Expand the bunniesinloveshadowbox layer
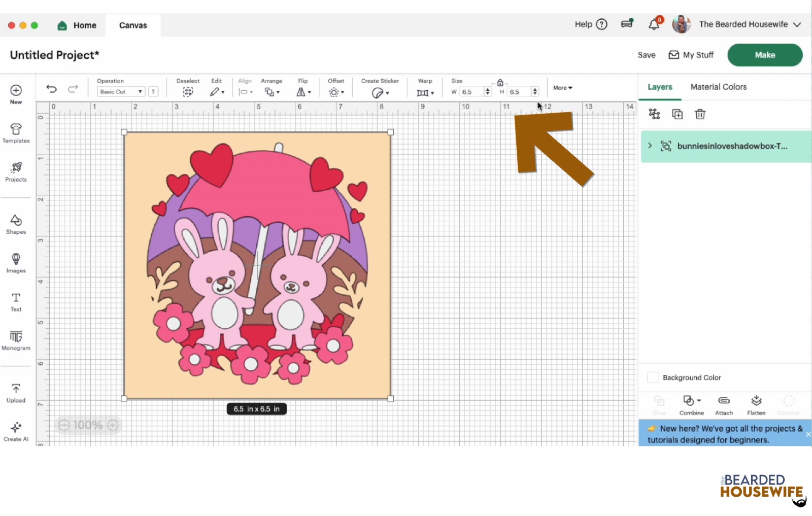 tap(650, 146)
